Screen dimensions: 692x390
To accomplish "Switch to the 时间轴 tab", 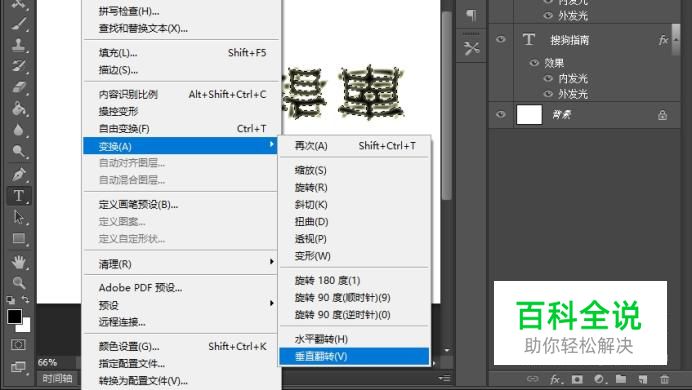I will click(x=57, y=379).
